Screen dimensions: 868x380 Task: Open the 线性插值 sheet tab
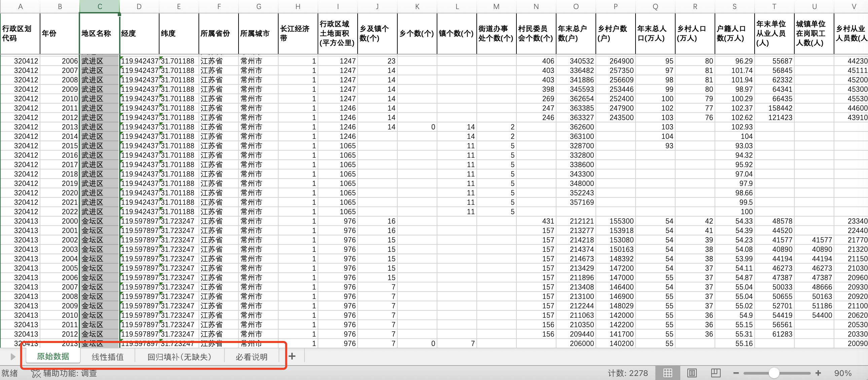click(x=107, y=357)
